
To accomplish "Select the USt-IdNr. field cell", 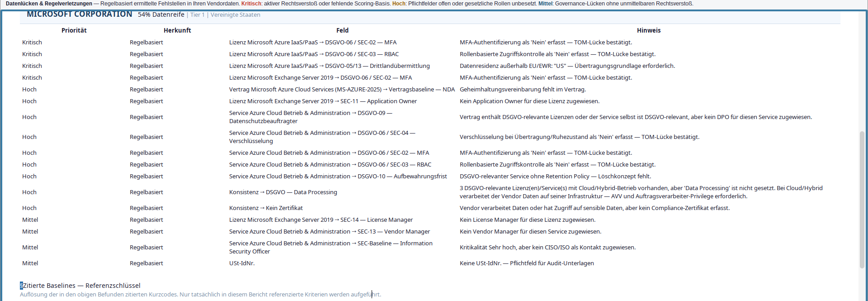I will [242, 263].
